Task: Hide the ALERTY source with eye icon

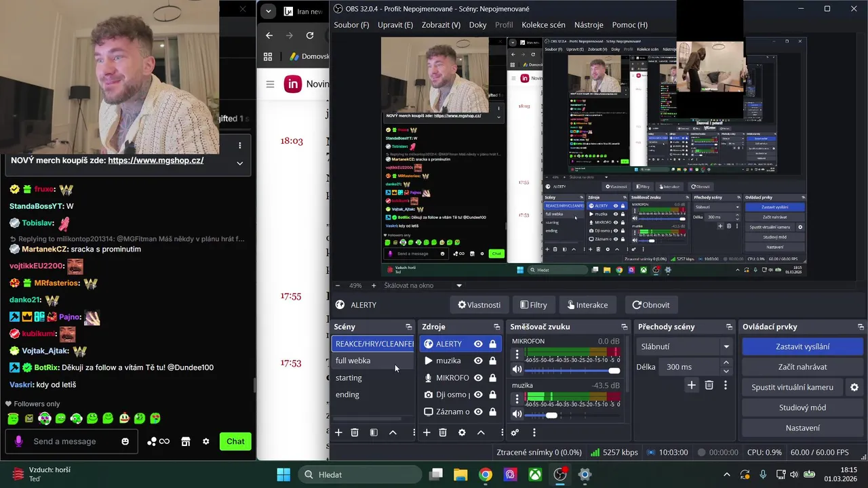Action: pos(478,344)
